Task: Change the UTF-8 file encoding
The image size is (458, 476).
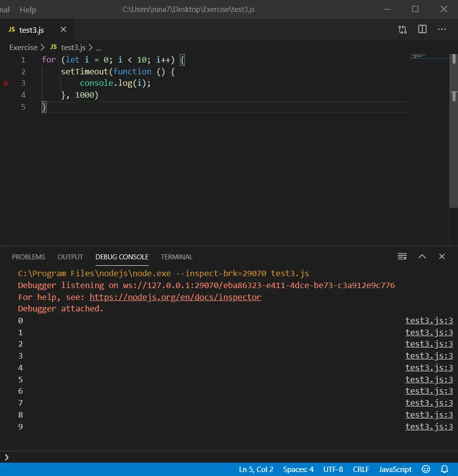Action: click(x=333, y=469)
